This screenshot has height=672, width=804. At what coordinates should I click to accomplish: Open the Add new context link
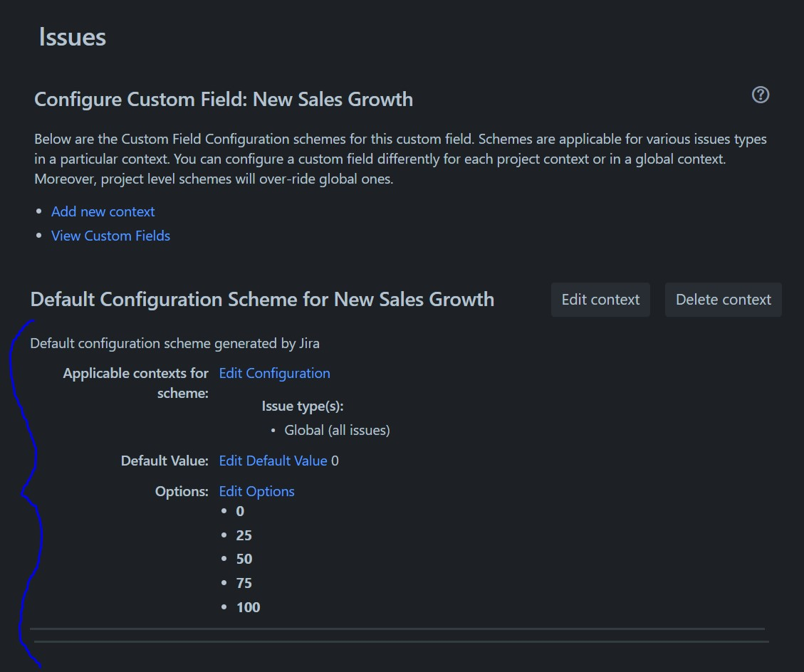103,211
